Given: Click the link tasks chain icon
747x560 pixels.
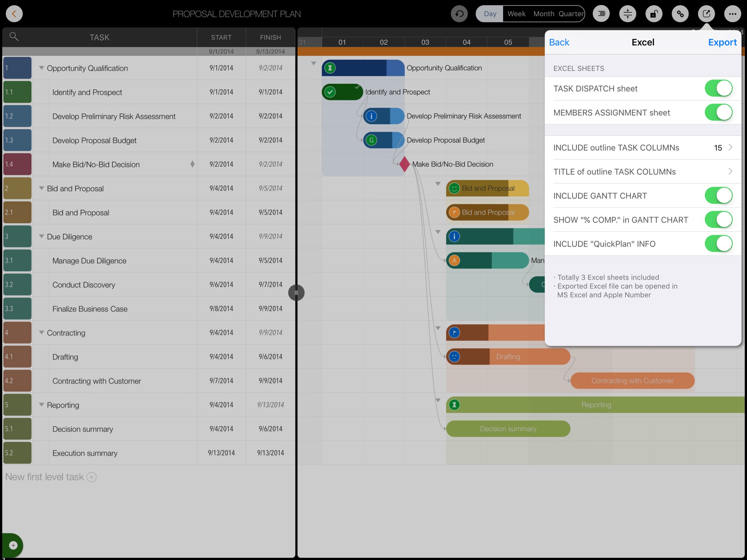Looking at the screenshot, I should click(x=680, y=14).
